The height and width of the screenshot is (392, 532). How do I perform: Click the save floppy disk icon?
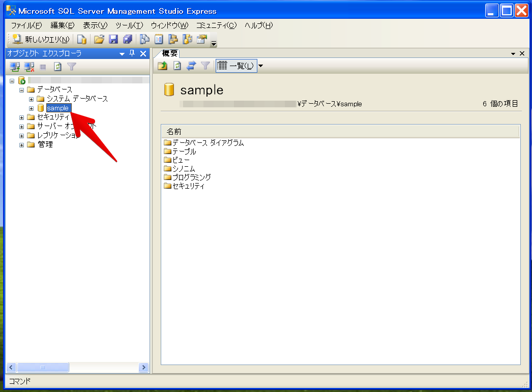tap(113, 39)
